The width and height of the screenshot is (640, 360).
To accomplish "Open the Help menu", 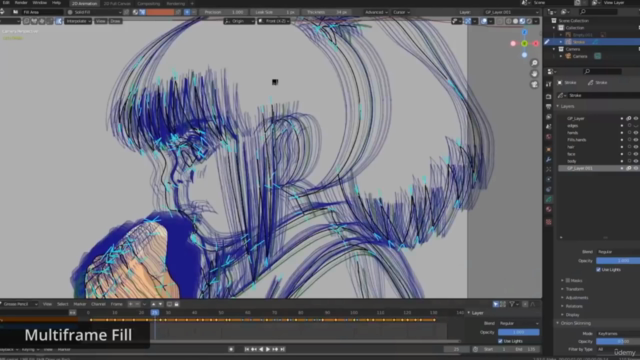I will click(56, 3).
